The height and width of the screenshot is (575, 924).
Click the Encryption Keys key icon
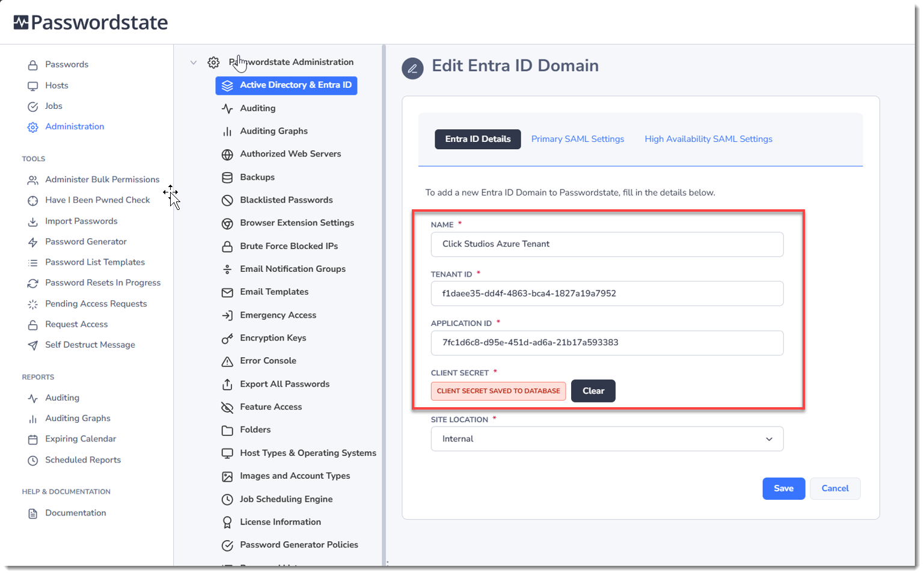tap(227, 339)
